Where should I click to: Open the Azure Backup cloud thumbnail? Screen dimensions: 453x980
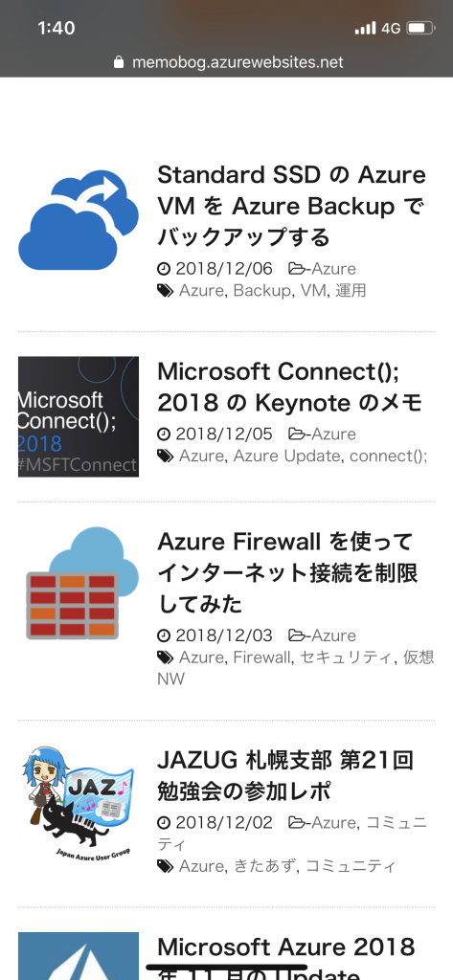click(79, 220)
